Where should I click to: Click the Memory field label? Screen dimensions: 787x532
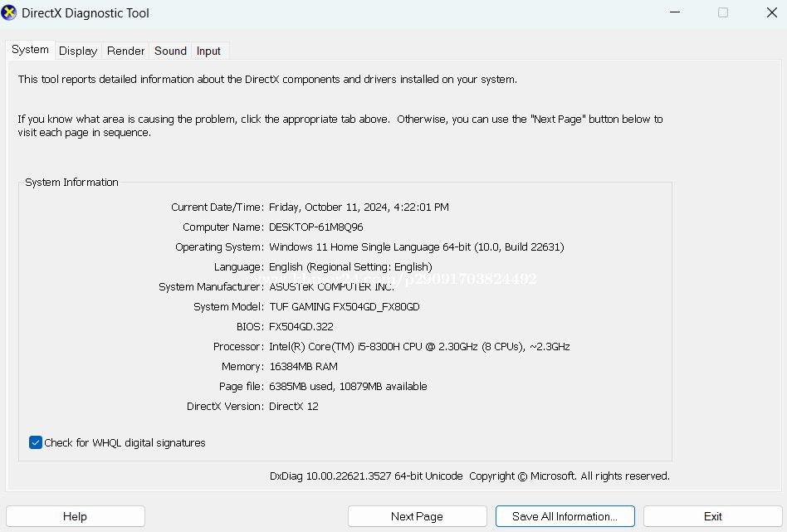[x=243, y=366]
